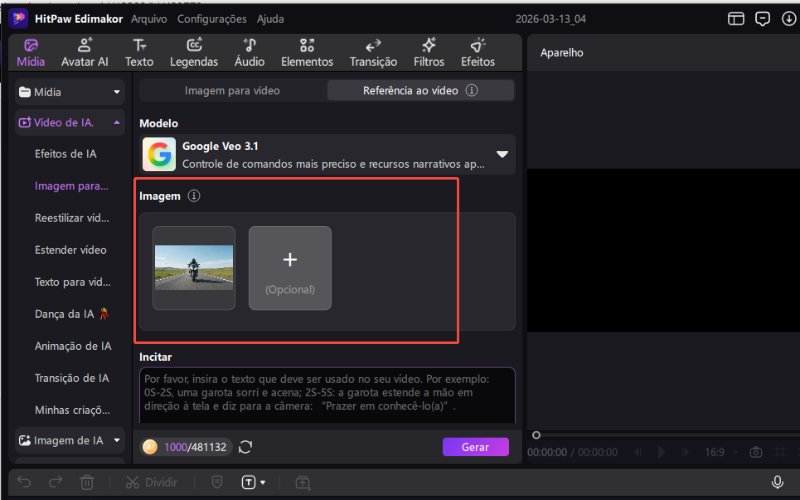Expand the Imagem de IA section
This screenshot has height=500, width=800.
point(70,440)
